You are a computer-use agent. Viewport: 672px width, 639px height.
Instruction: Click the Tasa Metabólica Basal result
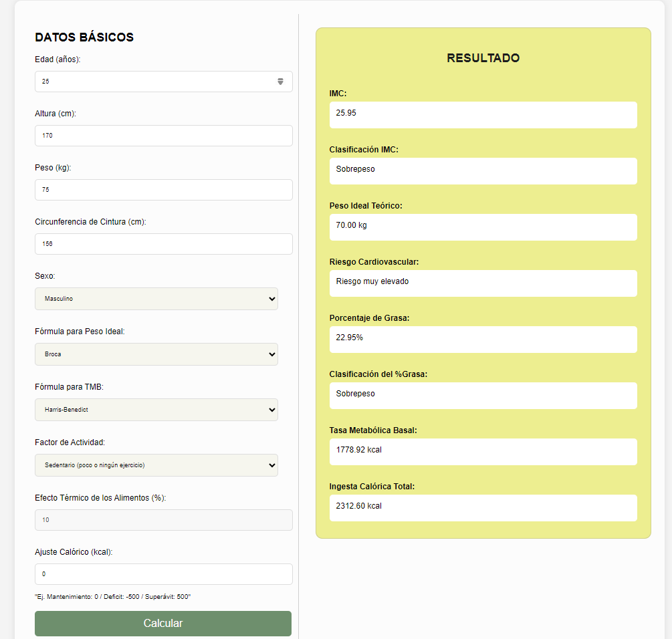pyautogui.click(x=483, y=451)
